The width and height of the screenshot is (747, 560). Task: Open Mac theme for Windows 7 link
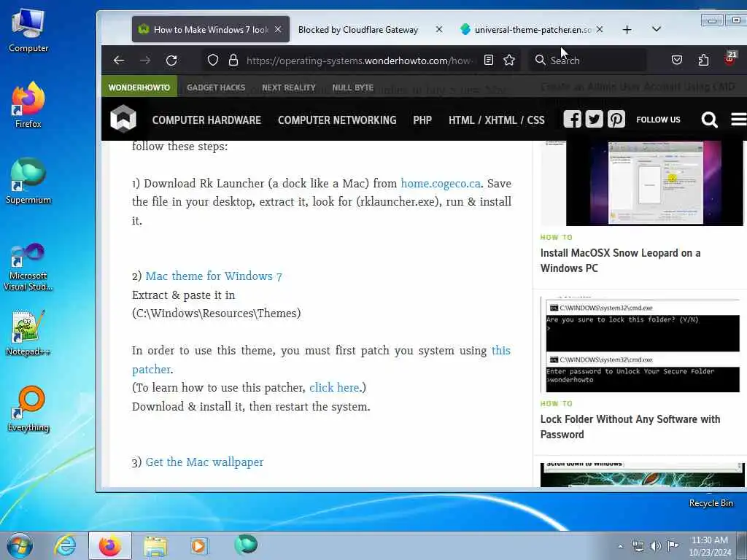coord(214,276)
